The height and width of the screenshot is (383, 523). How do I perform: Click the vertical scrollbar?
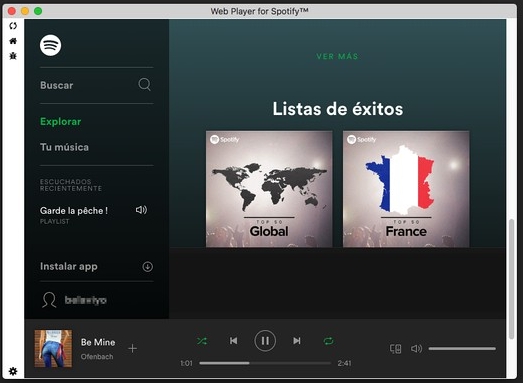point(511,279)
